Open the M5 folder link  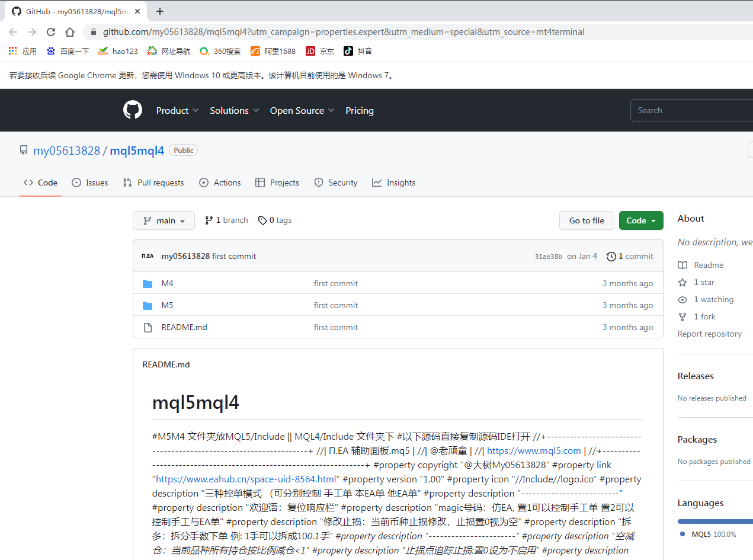coord(167,305)
